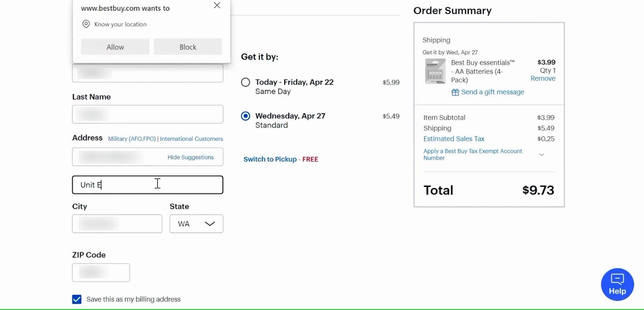Click the ZIP Code input field
This screenshot has width=644, height=310.
click(x=101, y=273)
